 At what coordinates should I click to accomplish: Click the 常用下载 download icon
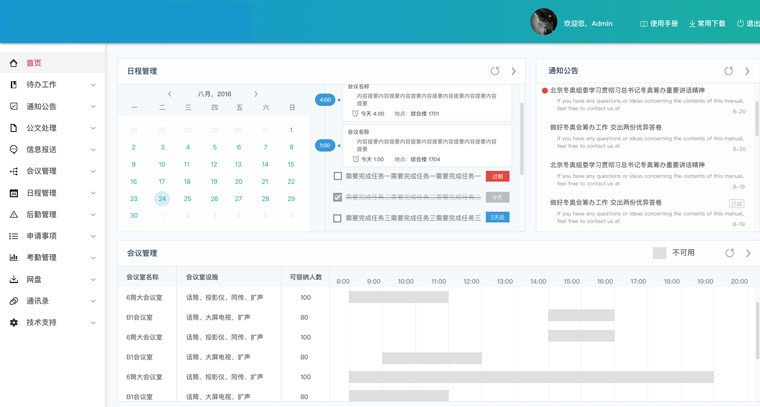pos(692,23)
